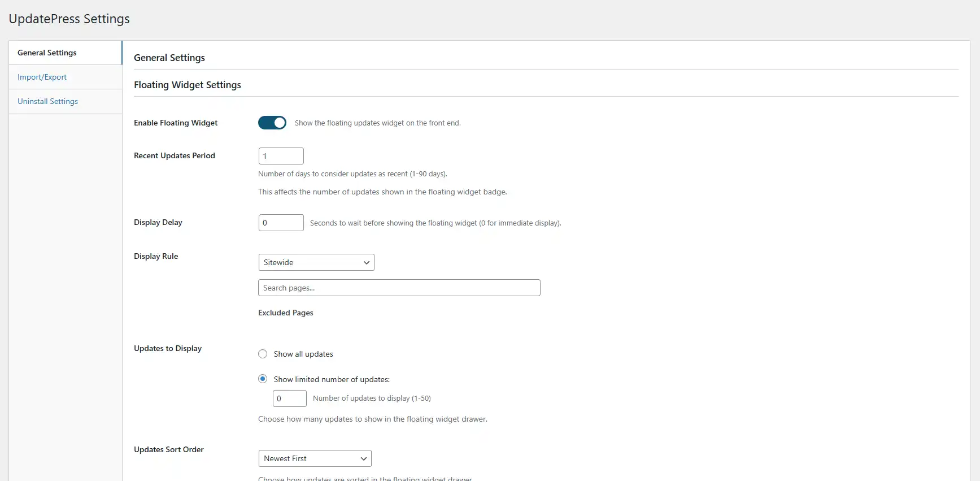Click the Excluded Pages label

point(286,313)
